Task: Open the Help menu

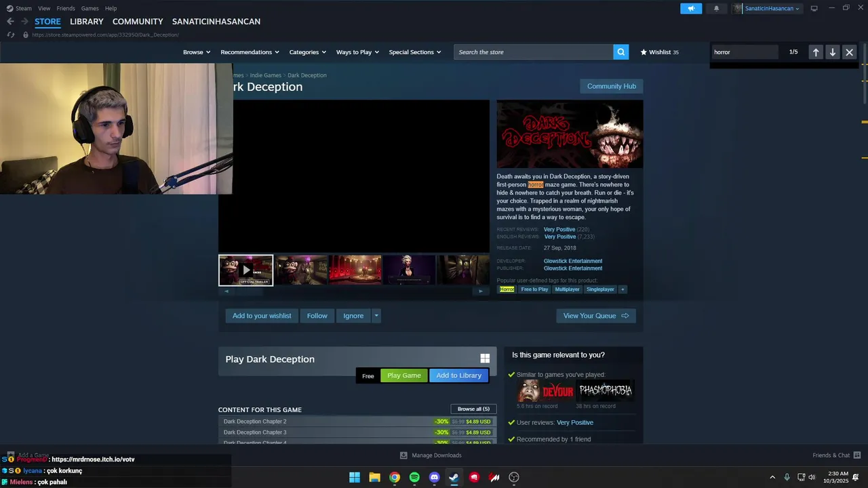Action: (x=111, y=8)
